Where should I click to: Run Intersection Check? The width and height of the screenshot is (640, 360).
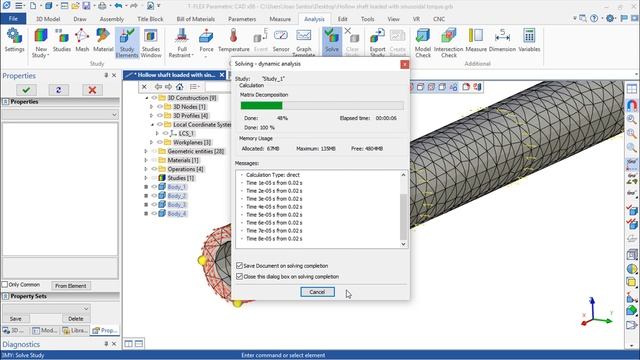pos(449,42)
